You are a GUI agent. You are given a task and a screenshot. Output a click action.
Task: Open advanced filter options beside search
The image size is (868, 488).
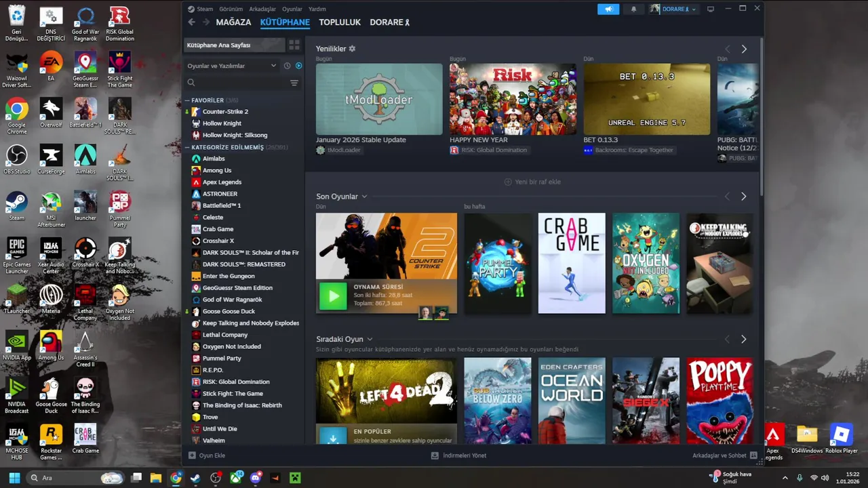[294, 83]
